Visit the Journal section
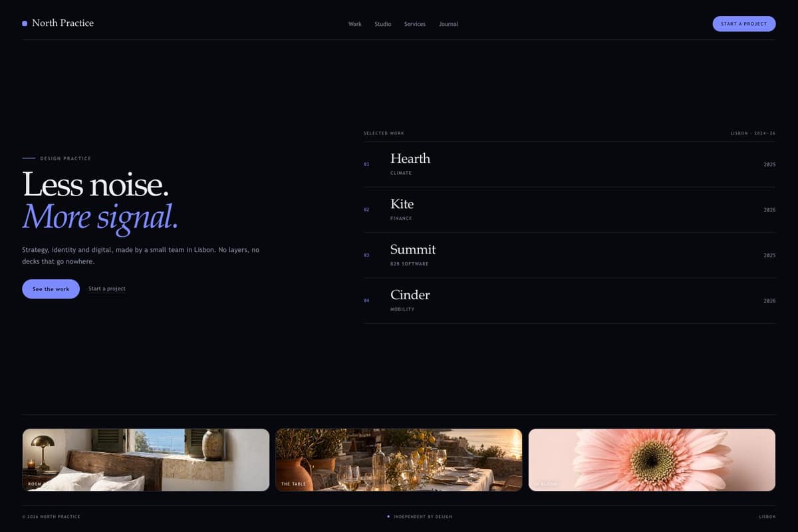Image resolution: width=798 pixels, height=532 pixels. click(448, 24)
